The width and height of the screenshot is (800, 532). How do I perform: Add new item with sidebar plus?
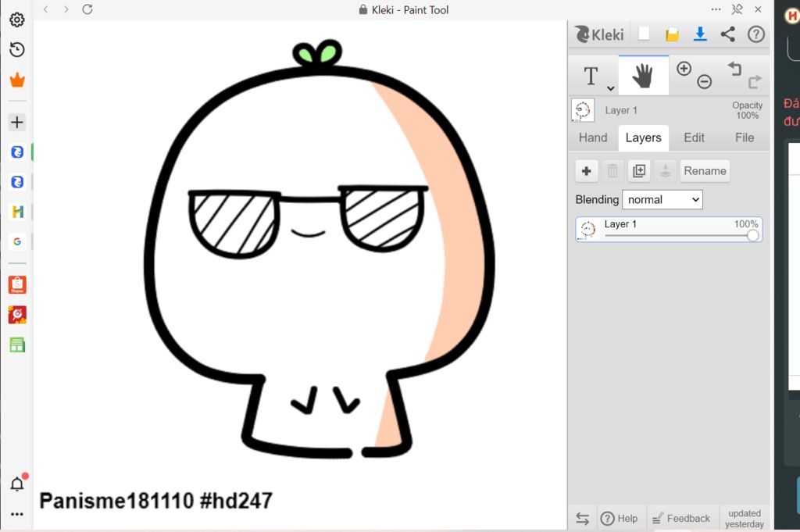coord(17,122)
